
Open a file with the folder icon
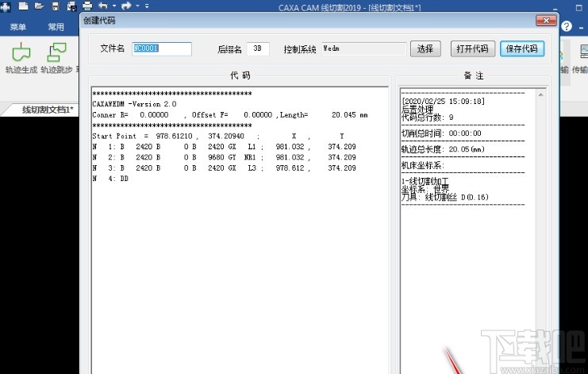[x=39, y=6]
